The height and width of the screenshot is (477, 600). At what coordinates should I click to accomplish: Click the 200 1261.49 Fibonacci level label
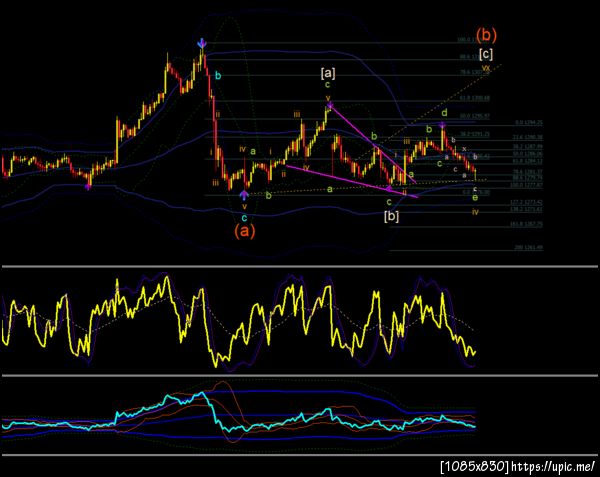coord(528,248)
